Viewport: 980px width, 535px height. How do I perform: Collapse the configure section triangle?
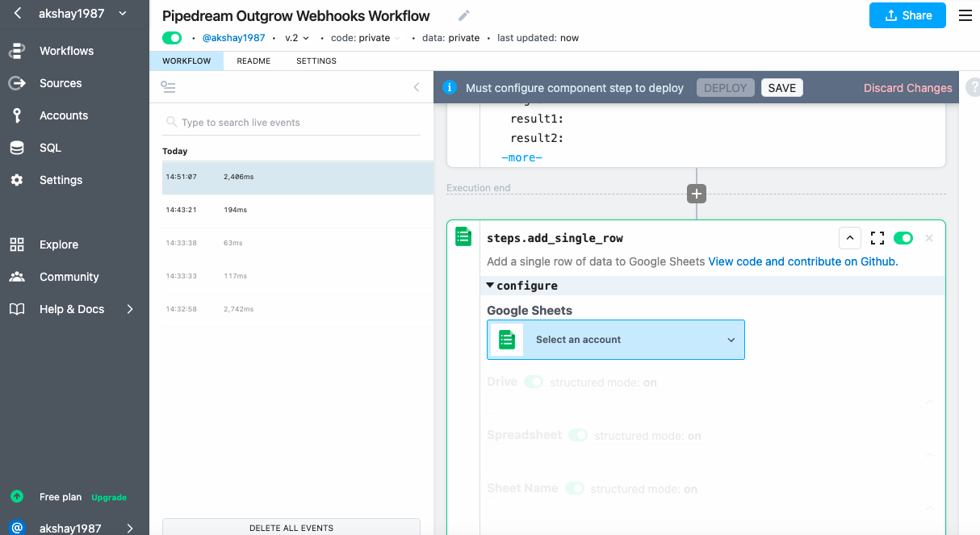(490, 286)
